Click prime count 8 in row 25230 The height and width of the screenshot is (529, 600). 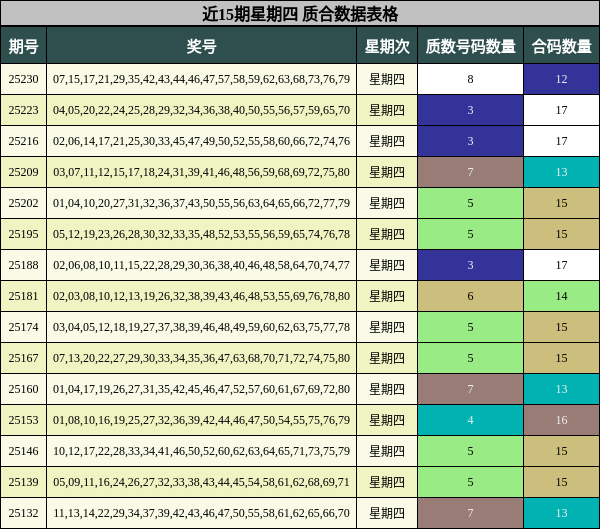(x=470, y=79)
